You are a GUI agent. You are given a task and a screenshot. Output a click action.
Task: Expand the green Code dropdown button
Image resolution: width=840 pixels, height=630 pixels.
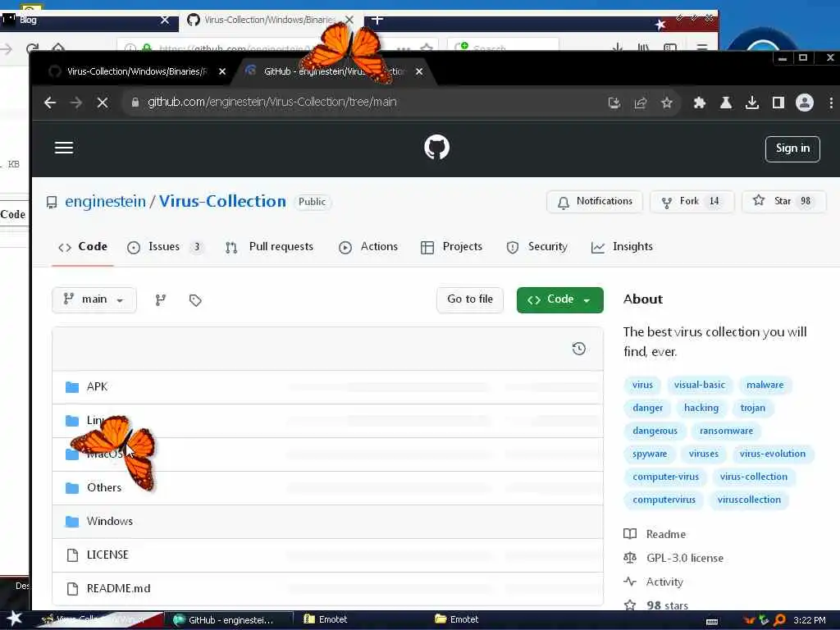(x=559, y=299)
